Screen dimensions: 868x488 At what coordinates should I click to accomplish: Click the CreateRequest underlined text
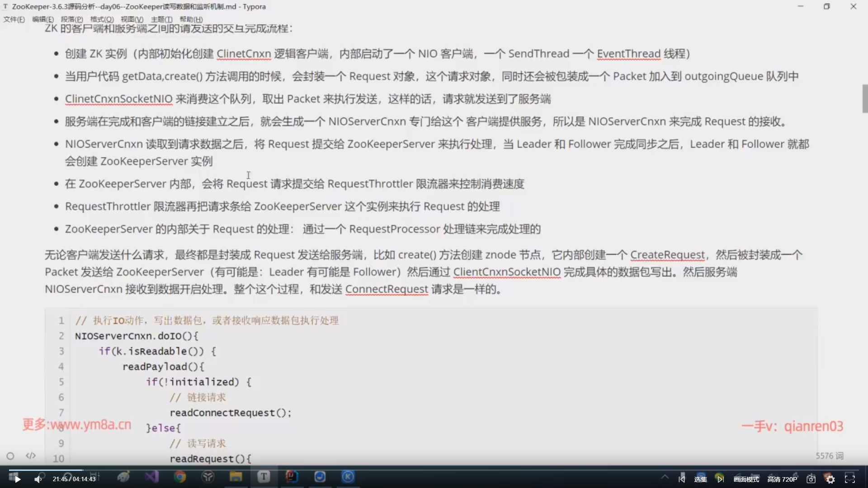667,255
